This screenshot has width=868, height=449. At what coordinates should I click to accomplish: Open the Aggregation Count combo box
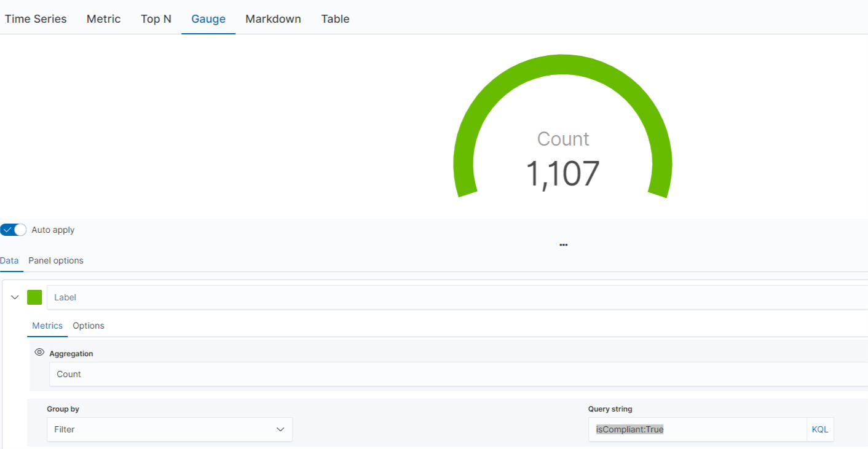(x=459, y=374)
